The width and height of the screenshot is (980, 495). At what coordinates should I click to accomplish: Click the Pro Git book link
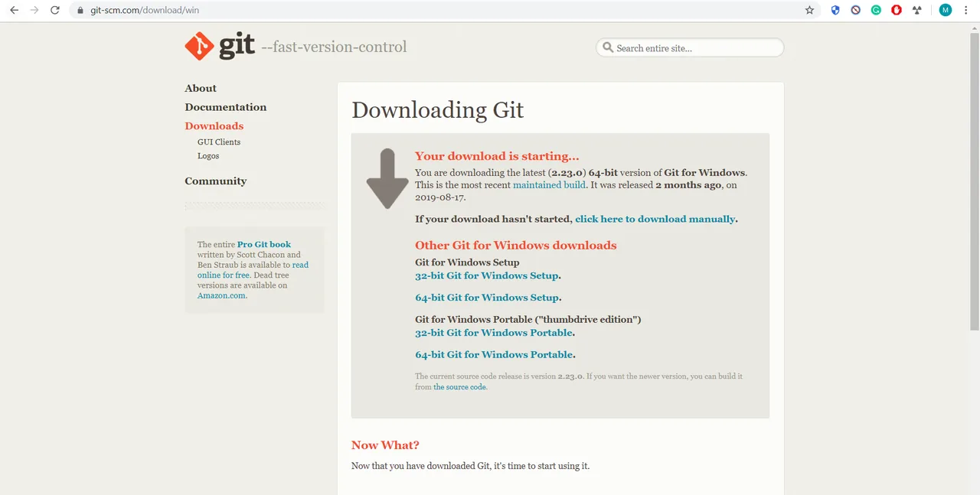click(264, 244)
